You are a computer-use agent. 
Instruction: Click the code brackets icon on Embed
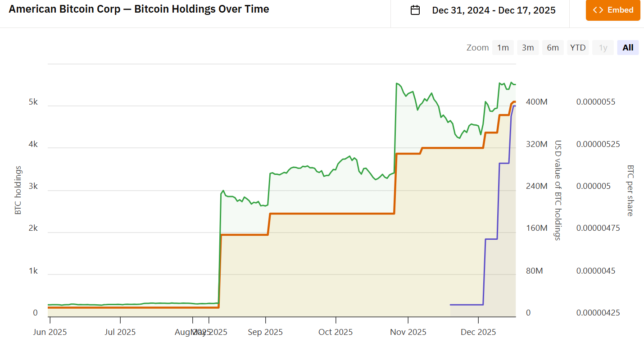click(x=598, y=10)
